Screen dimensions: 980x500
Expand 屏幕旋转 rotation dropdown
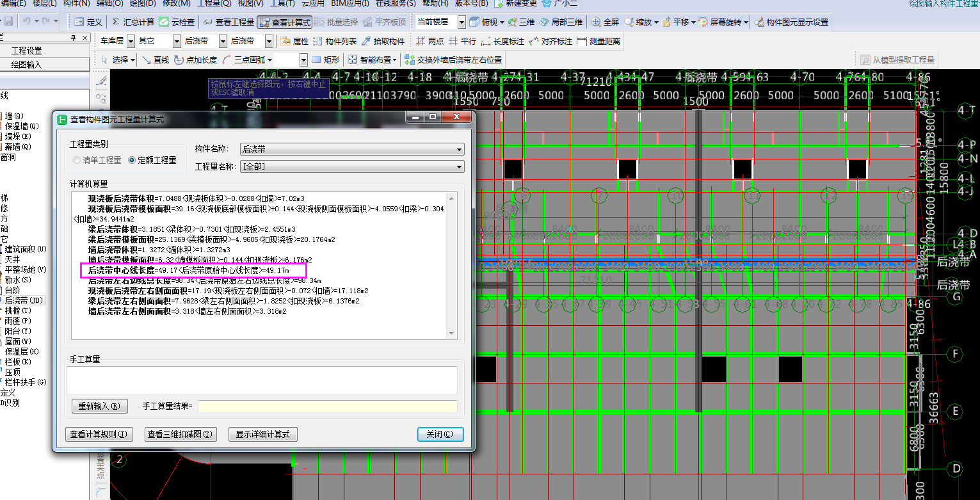(746, 22)
